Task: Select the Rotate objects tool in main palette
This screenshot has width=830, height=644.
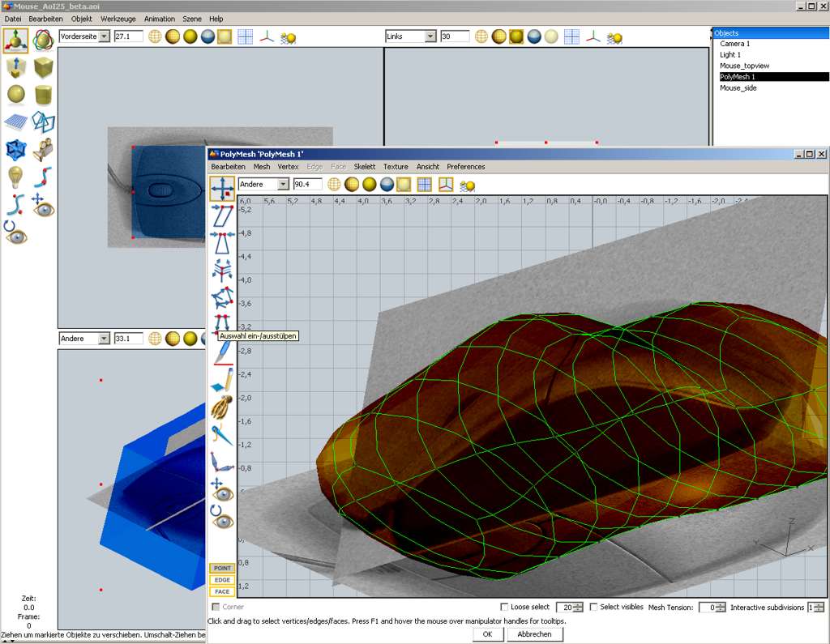Action: point(44,41)
